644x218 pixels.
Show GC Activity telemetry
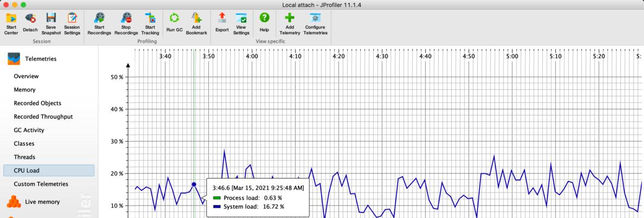29,130
